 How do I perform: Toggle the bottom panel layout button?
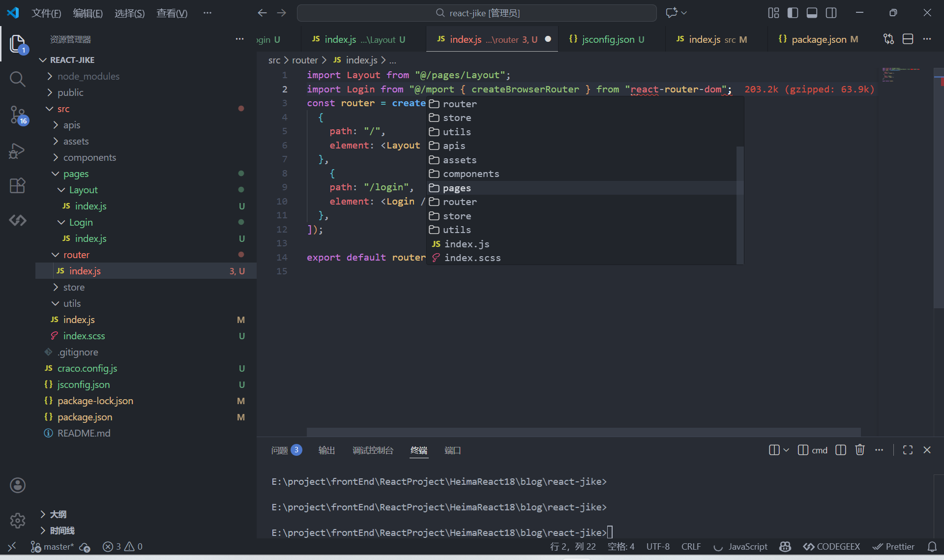(812, 13)
